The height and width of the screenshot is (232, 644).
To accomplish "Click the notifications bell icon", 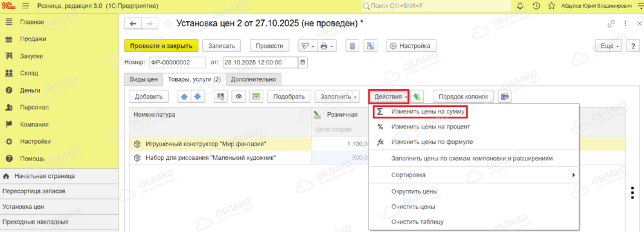I will click(520, 6).
